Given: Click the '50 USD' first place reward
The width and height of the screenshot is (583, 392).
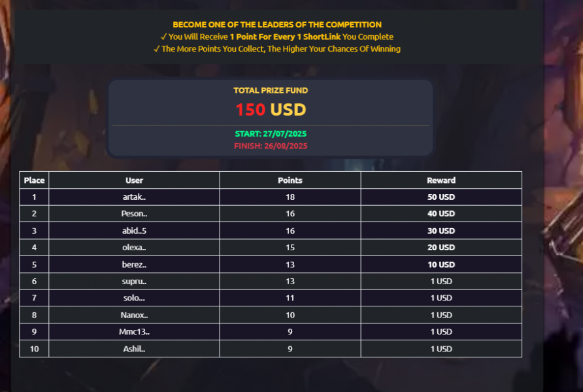Looking at the screenshot, I should (441, 197).
